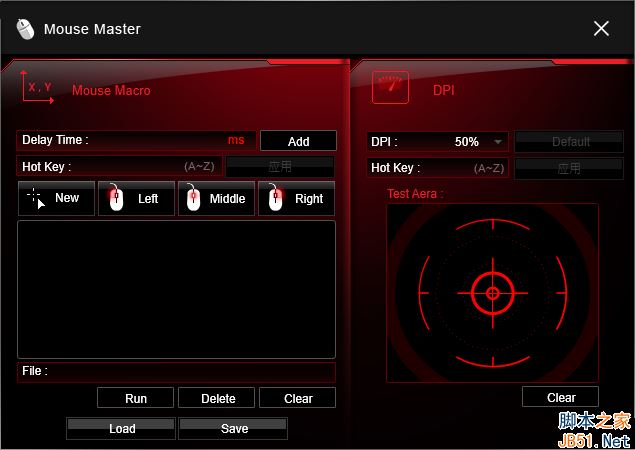Click the X, Y axes Mouse Macro icon
Viewport: 635px width, 450px height.
(37, 87)
